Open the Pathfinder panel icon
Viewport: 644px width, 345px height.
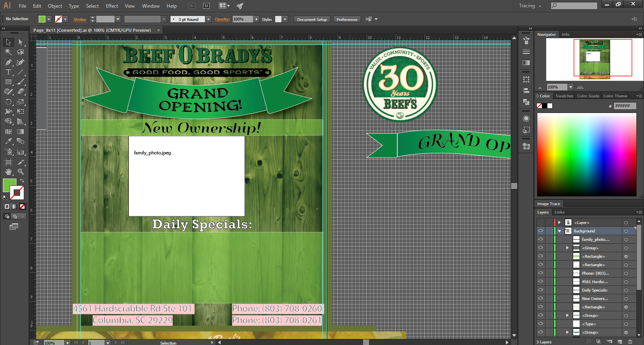pos(526,102)
